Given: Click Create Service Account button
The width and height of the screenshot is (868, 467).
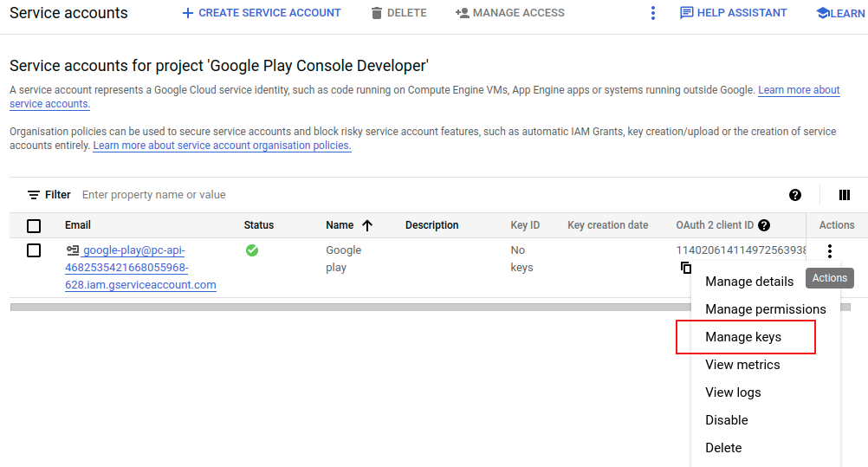Looking at the screenshot, I should click(262, 13).
